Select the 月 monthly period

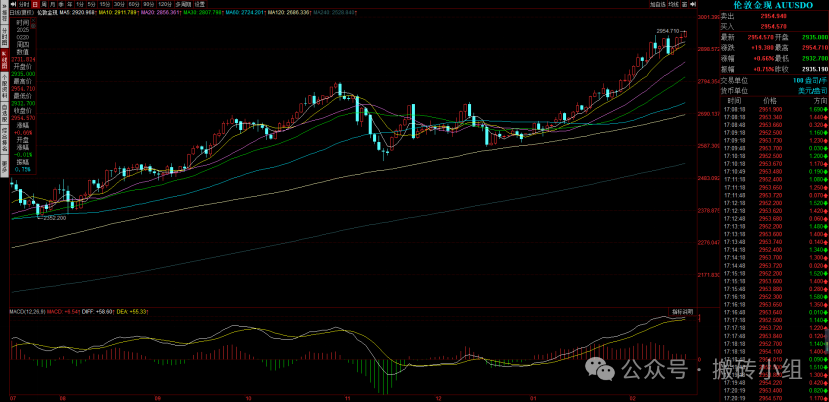[x=53, y=4]
